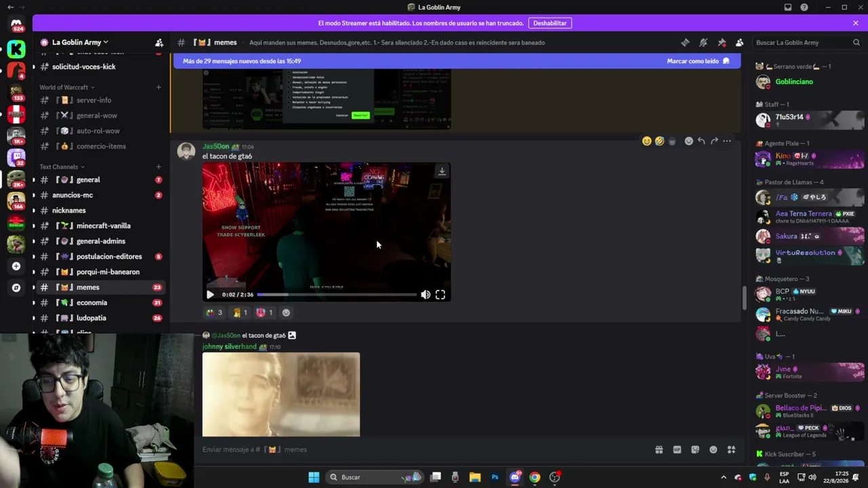Enter video fullscreen mode
Image resolution: width=868 pixels, height=488 pixels.
[440, 294]
